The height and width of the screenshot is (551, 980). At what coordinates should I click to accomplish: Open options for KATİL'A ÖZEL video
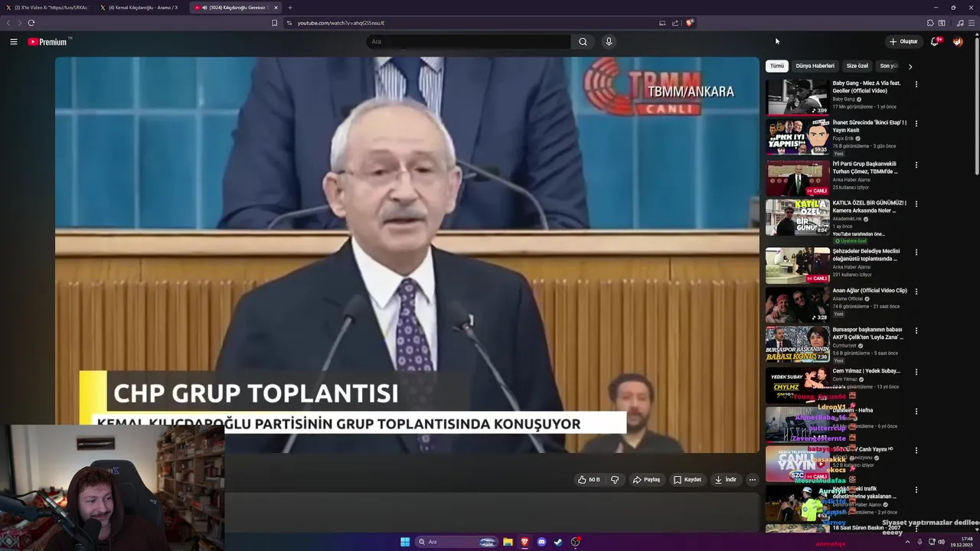916,204
